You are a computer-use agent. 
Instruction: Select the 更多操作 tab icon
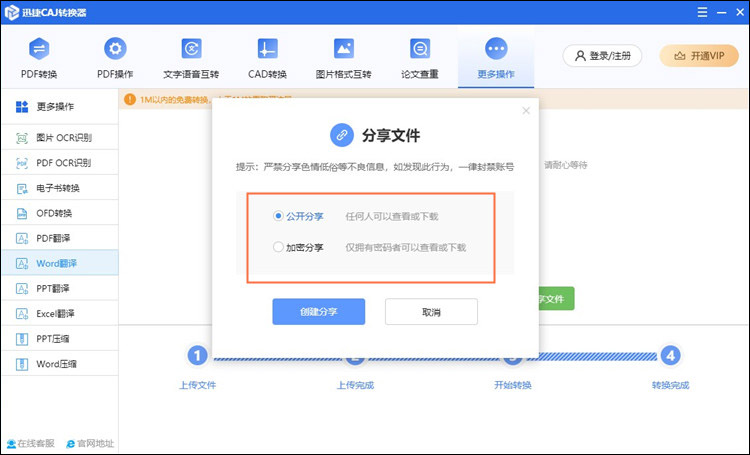click(496, 49)
